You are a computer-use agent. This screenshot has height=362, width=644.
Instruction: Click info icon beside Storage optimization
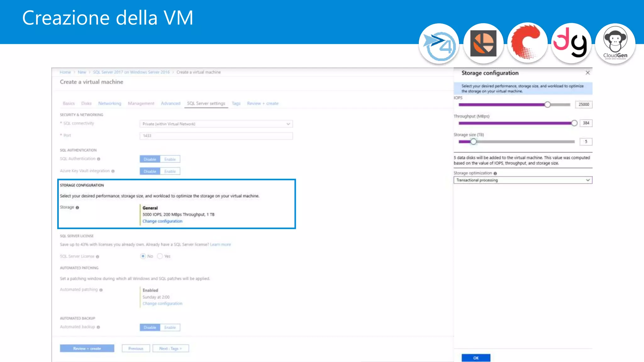point(495,173)
